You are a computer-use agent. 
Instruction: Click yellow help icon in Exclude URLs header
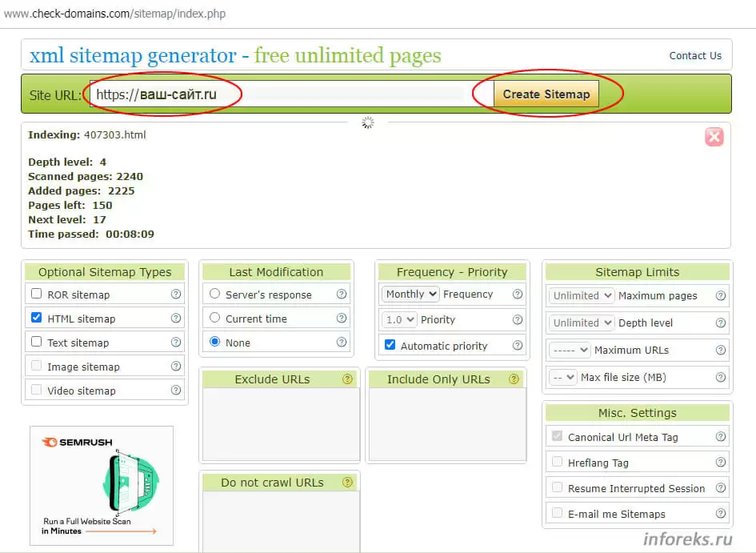[347, 379]
